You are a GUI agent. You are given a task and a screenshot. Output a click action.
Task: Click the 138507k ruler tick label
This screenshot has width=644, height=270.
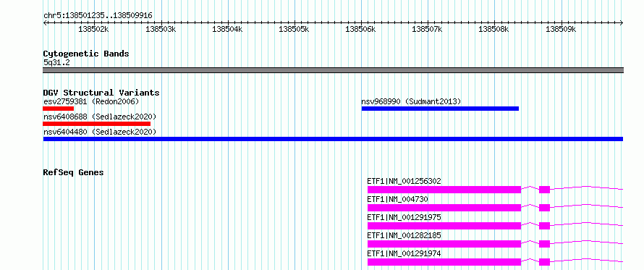(x=427, y=29)
